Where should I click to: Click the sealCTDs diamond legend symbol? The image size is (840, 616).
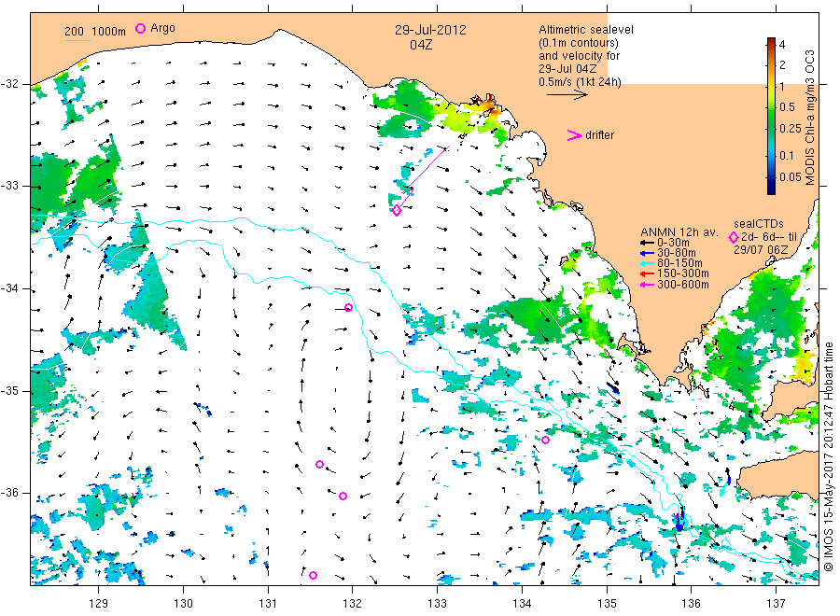pos(734,237)
